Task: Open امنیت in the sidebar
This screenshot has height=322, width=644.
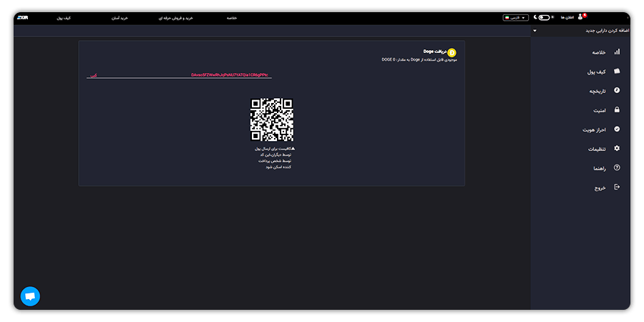Action: 599,110
